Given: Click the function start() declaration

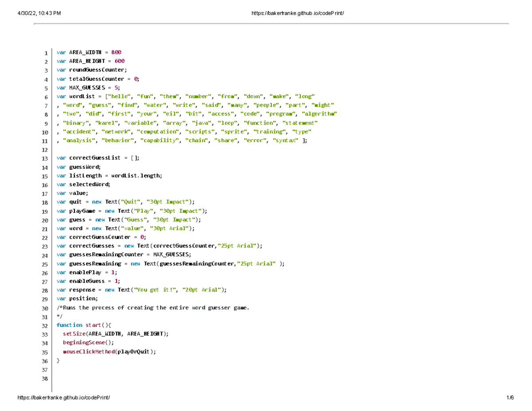Looking at the screenshot, I should click(x=84, y=325).
